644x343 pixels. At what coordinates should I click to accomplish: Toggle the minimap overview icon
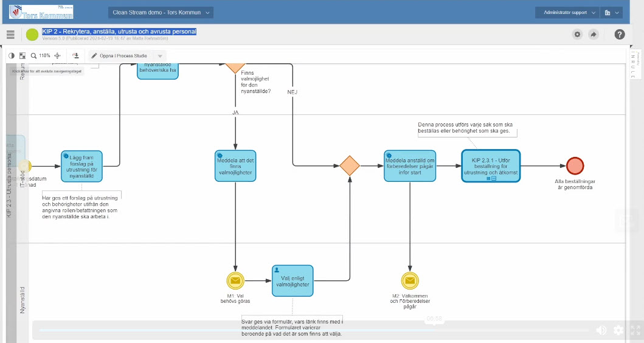coord(23,55)
